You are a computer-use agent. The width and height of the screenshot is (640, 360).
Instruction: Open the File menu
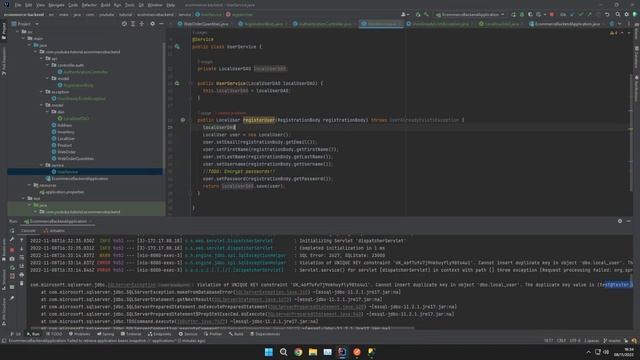click(x=18, y=5)
